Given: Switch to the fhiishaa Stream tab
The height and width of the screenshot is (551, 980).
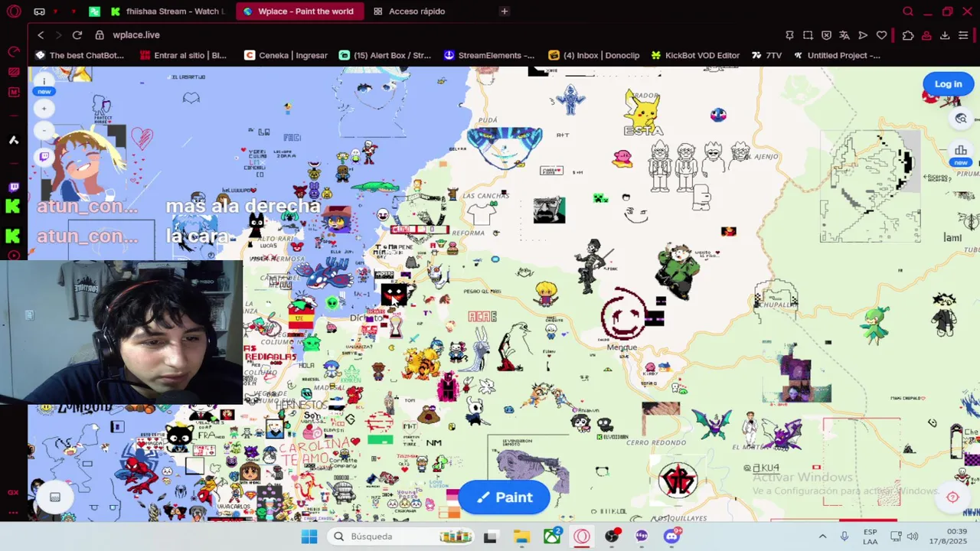Looking at the screenshot, I should (168, 11).
